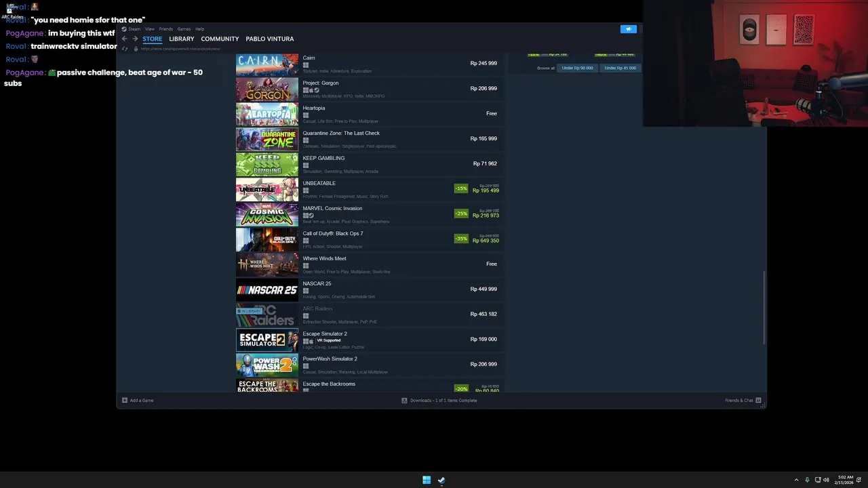This screenshot has height=488, width=868.
Task: Open the PowerWash Simulator 2 thumbnail
Action: pos(267,365)
